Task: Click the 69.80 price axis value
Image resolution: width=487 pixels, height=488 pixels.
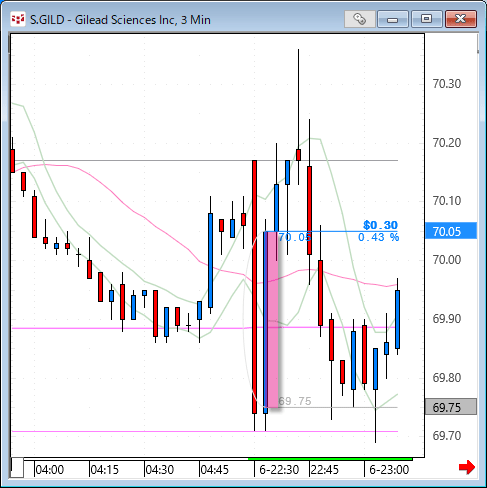Action: pos(447,378)
